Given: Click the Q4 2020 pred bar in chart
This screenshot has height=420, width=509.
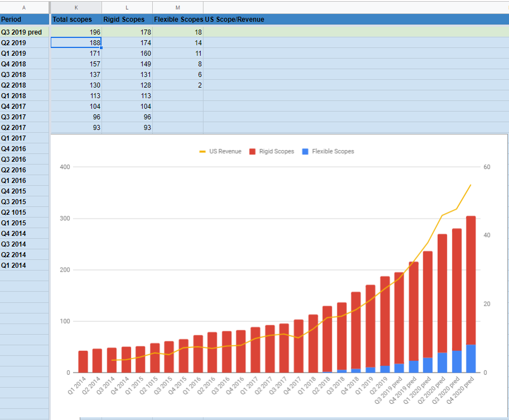Looking at the screenshot, I should (x=471, y=294).
